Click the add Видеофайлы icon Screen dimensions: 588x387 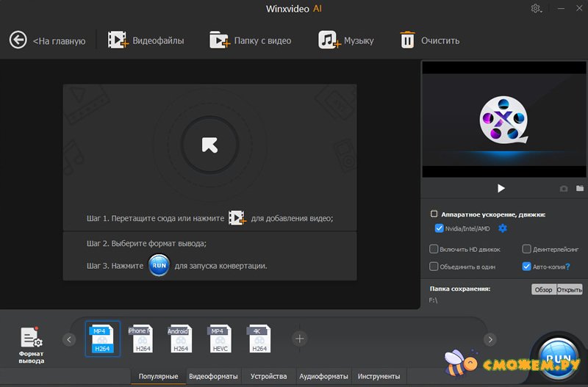pos(118,40)
